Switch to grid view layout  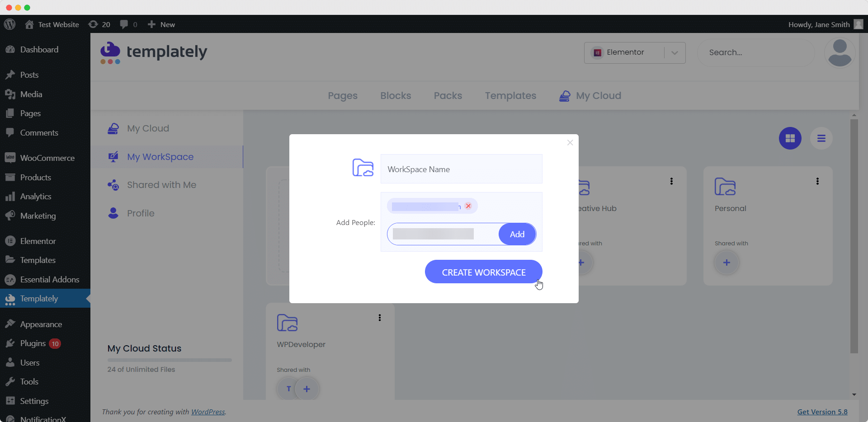790,138
